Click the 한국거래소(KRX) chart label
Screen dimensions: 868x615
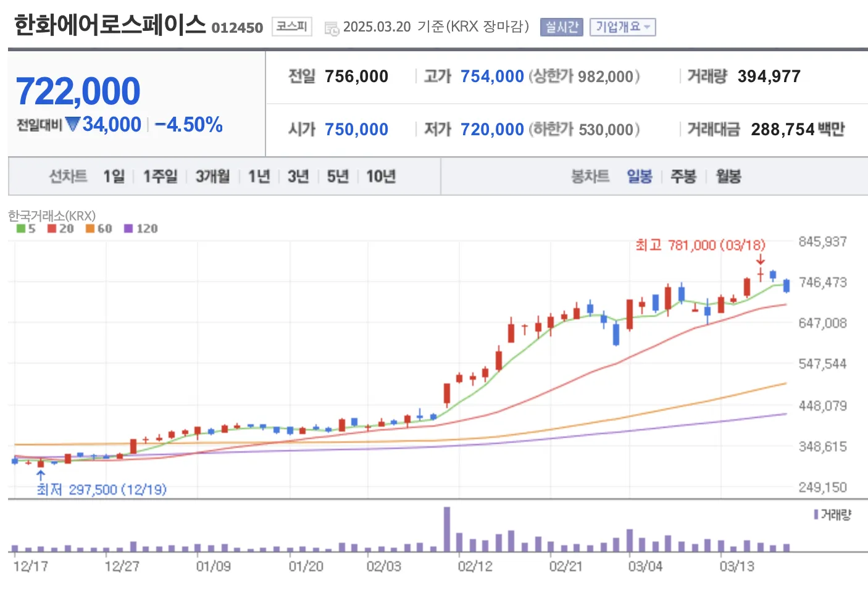pyautogui.click(x=52, y=215)
